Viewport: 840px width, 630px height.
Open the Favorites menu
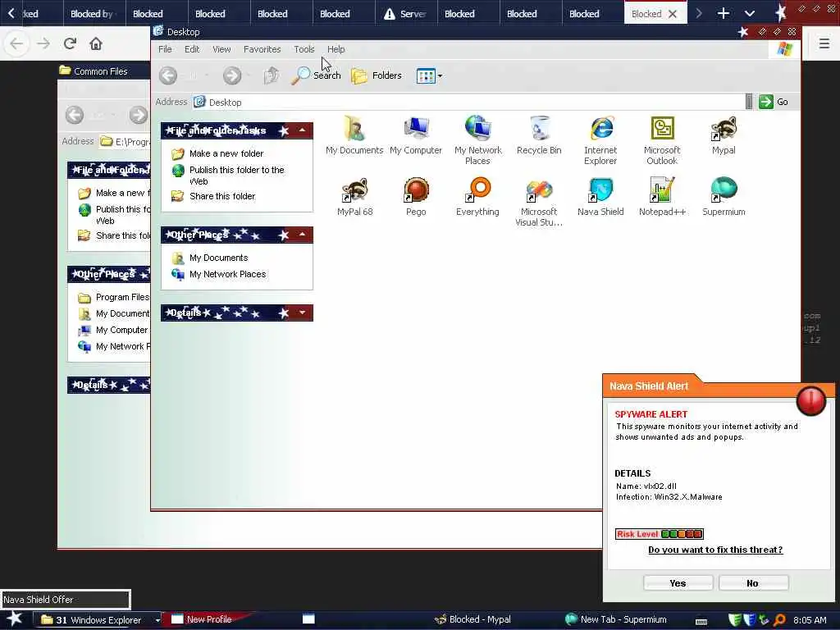[262, 49]
